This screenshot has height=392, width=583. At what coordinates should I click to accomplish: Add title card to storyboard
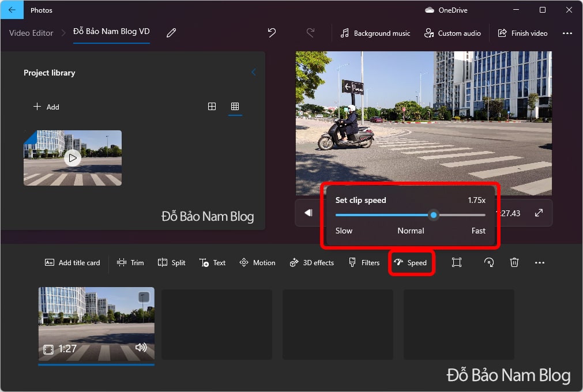(73, 263)
